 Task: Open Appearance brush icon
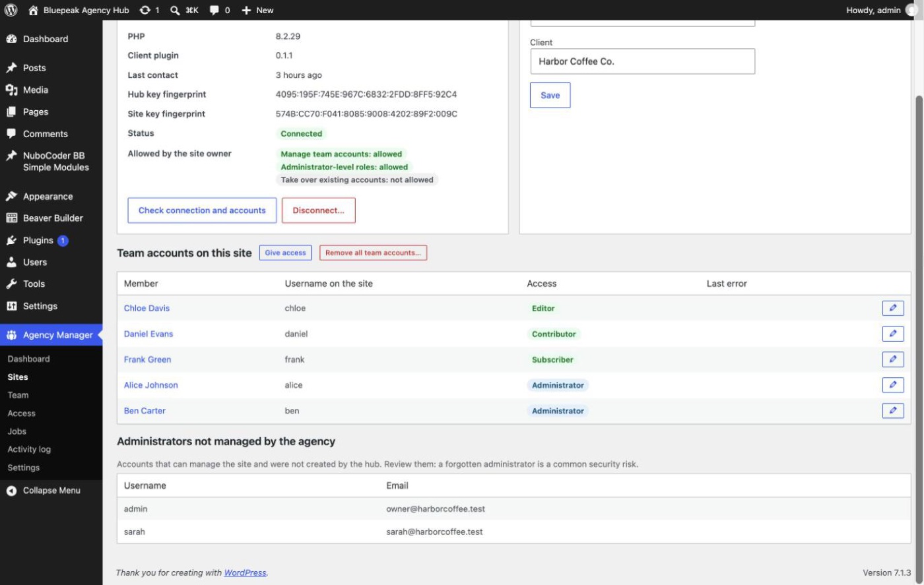(11, 196)
